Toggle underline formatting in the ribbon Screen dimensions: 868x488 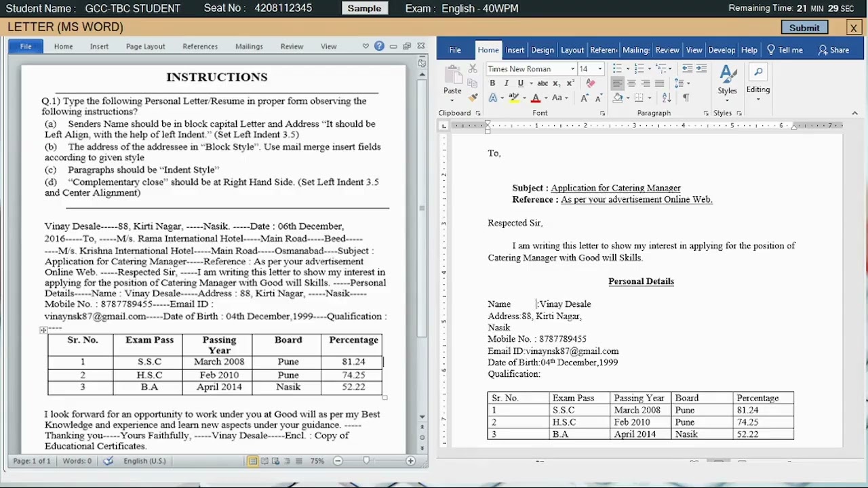(x=520, y=83)
